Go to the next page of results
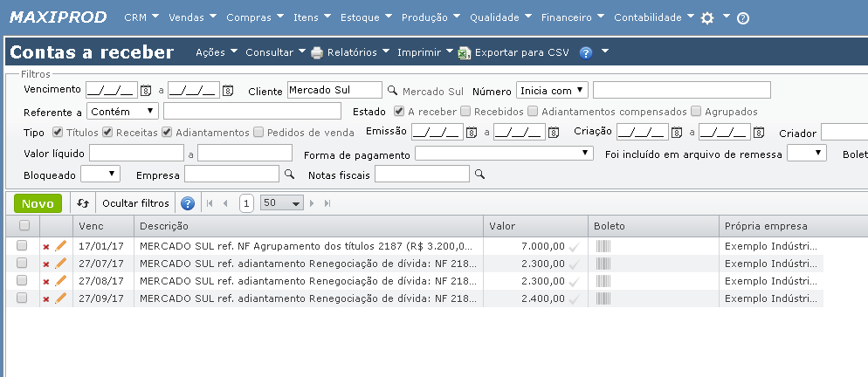 312,203
